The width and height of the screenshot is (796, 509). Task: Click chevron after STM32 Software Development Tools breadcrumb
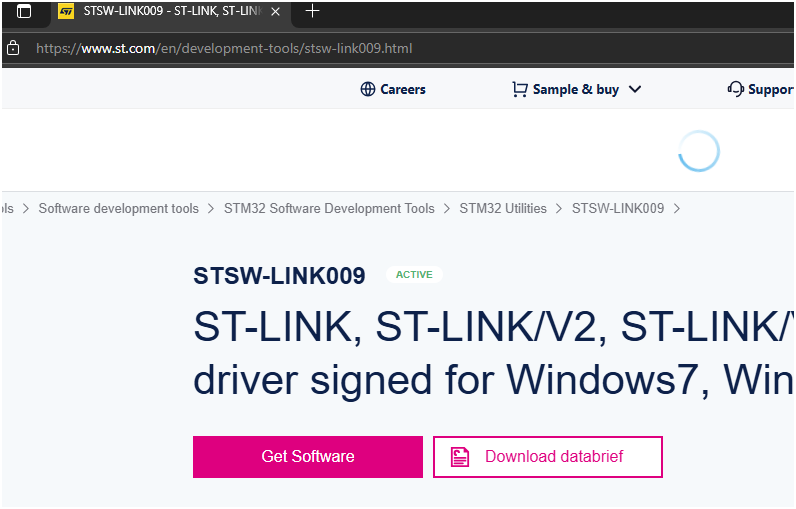tap(447, 209)
